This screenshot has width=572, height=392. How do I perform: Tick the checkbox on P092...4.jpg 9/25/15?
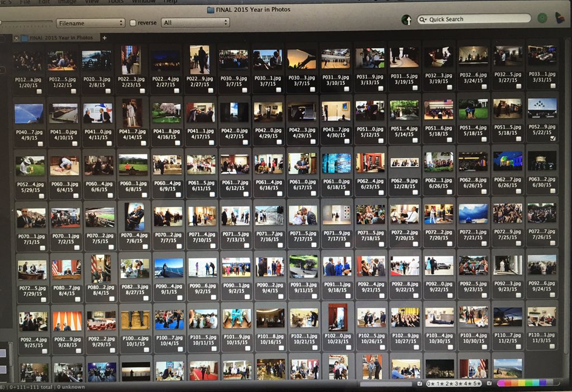45,352
